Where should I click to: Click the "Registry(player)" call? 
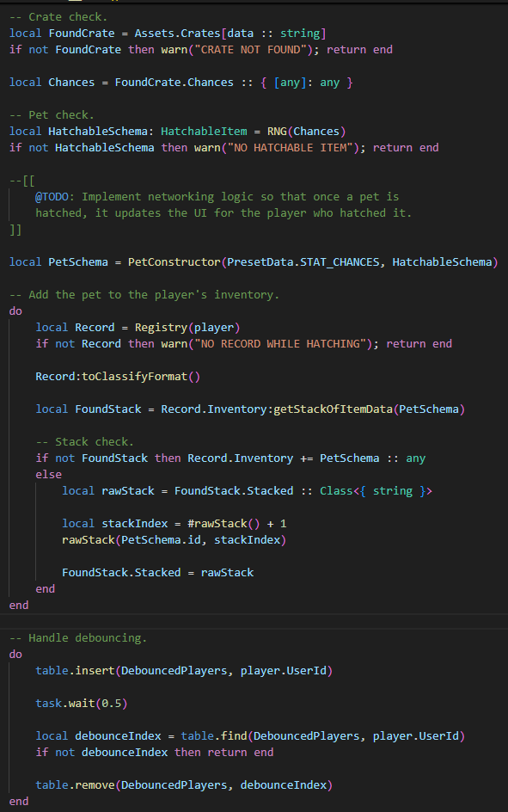click(x=187, y=327)
